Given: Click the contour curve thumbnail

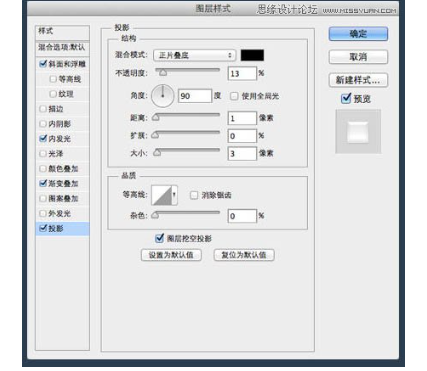Looking at the screenshot, I should pos(162,195).
